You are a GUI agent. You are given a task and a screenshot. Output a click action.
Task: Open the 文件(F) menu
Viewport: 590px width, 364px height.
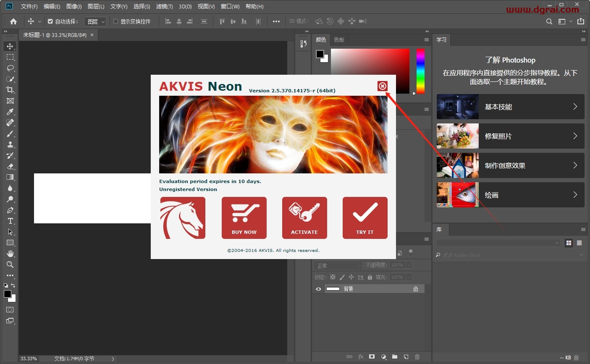29,6
